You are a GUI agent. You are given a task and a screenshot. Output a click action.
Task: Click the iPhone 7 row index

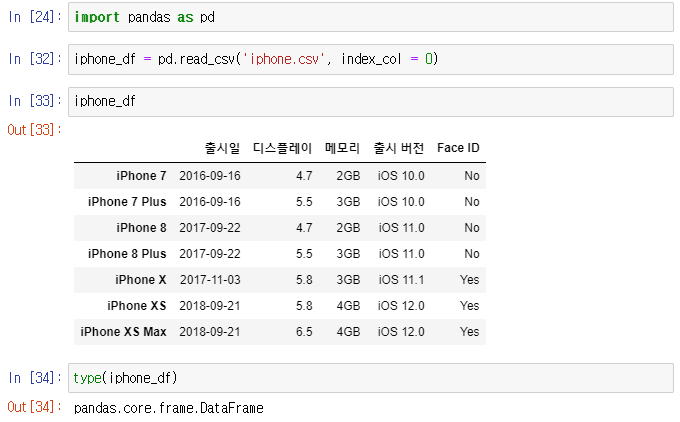point(141,176)
